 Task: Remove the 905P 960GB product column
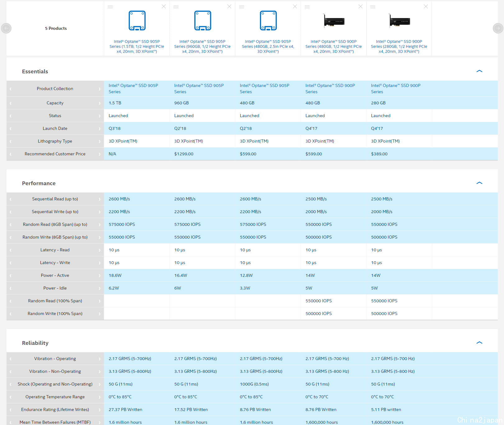coord(229,7)
